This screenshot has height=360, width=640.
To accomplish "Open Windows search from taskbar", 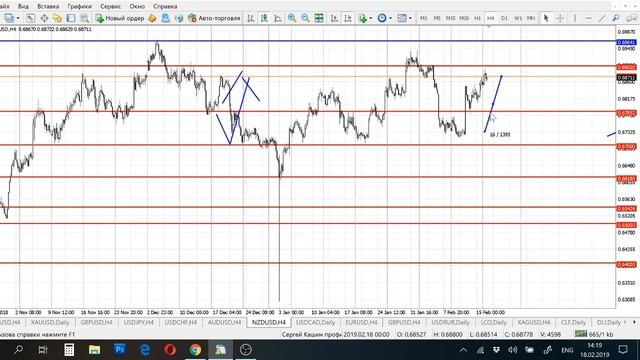I will coord(19,350).
